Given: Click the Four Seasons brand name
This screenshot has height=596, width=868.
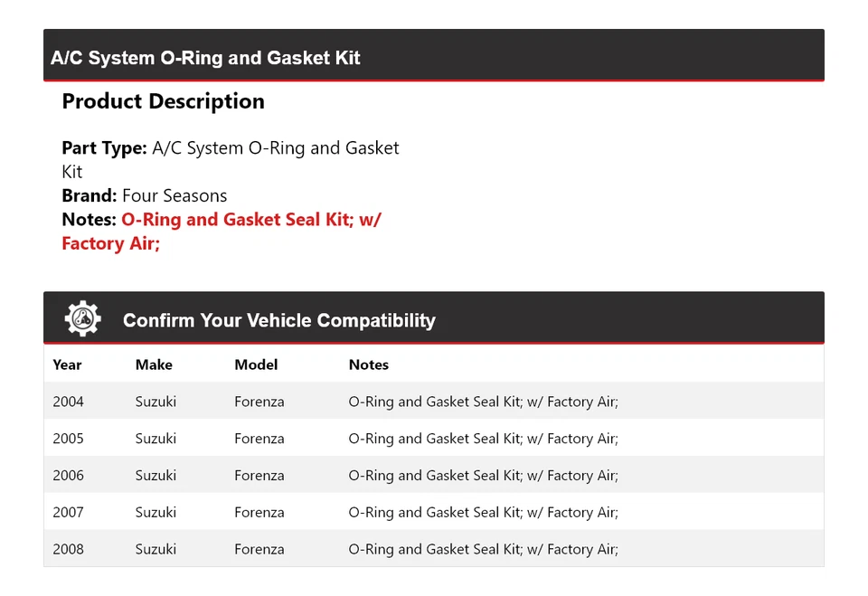Looking at the screenshot, I should pyautogui.click(x=175, y=195).
